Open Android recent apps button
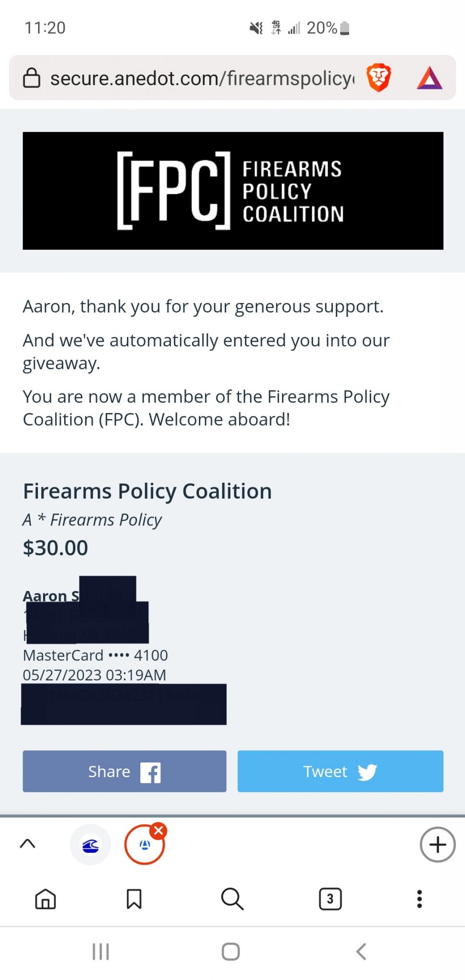This screenshot has width=465, height=980. coord(101,952)
